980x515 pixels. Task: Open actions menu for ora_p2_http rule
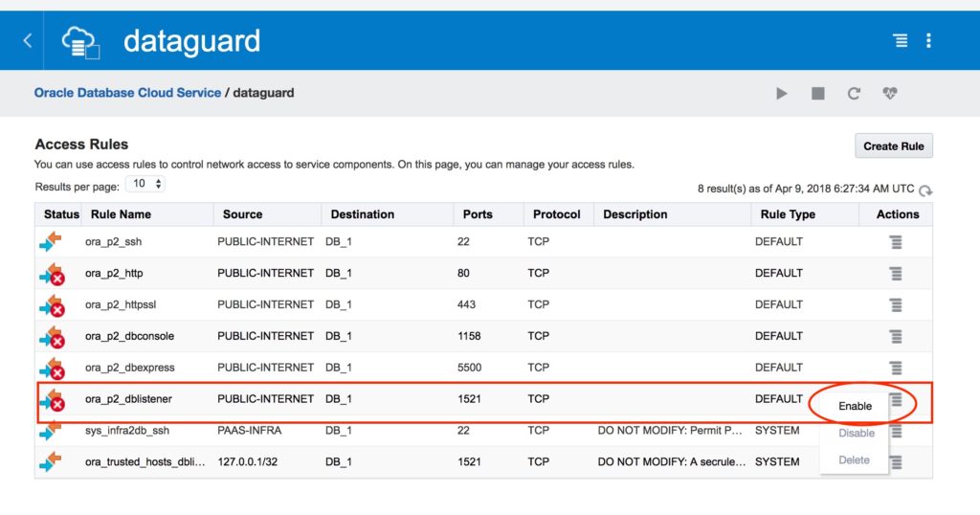click(896, 274)
